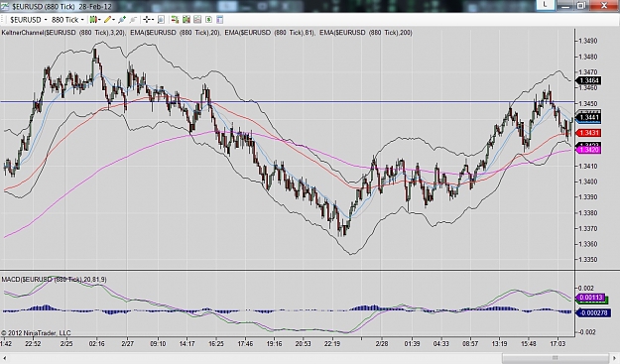Click the 0.002 MACD axis label

[x=586, y=288]
